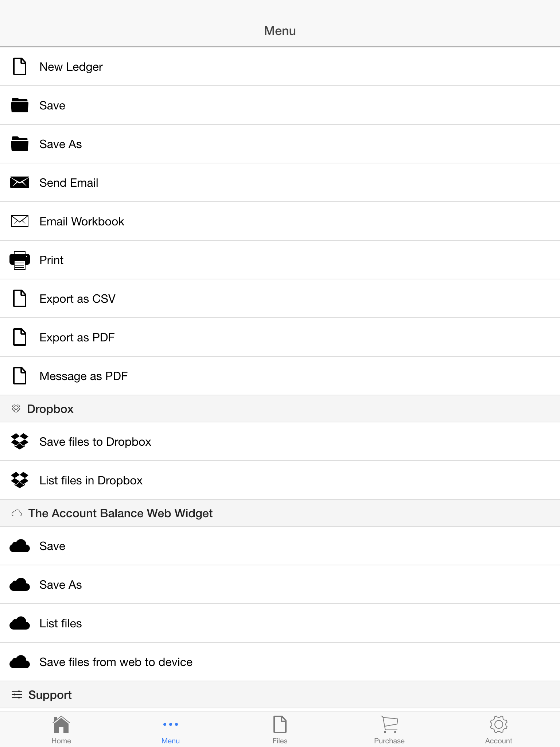Tap the folder icon next to Save As
This screenshot has width=560, height=747.
tap(20, 144)
